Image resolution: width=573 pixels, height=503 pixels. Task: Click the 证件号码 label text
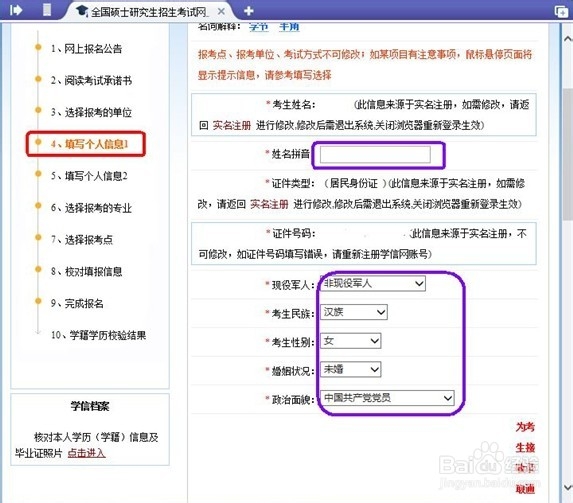pyautogui.click(x=293, y=233)
